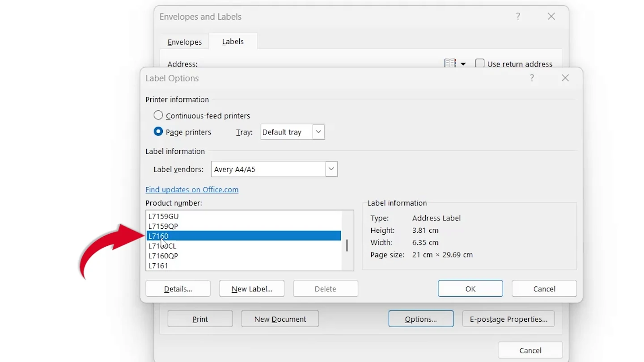This screenshot has width=644, height=362.
Task: Click the help question mark in Envelopes and Labels
Action: coord(518,17)
